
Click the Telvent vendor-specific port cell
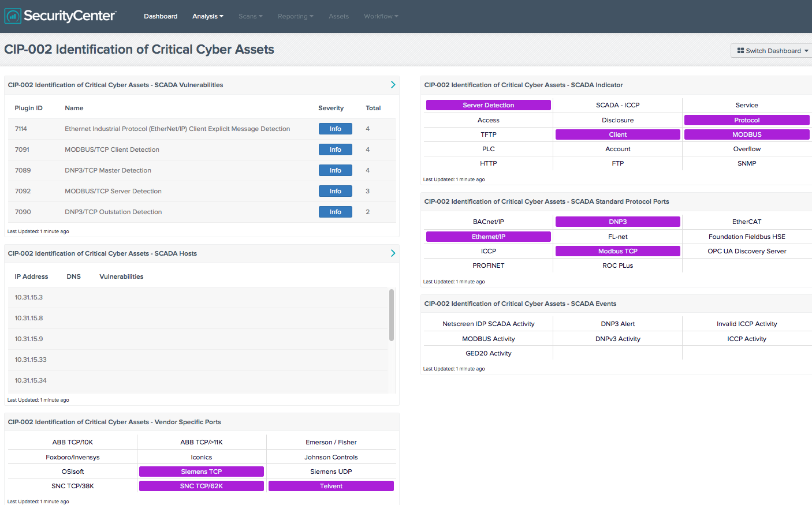tap(330, 485)
